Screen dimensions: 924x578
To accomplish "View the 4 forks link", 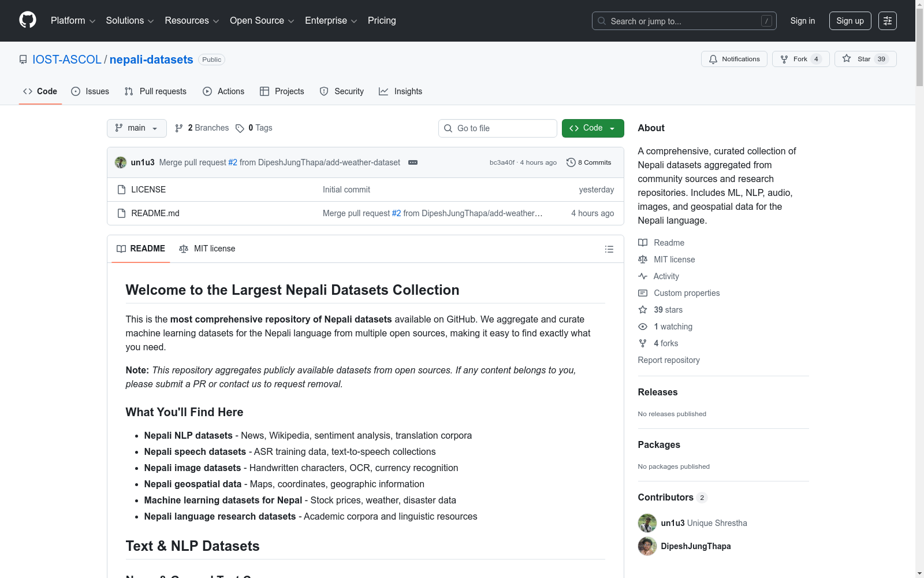I will pyautogui.click(x=658, y=343).
